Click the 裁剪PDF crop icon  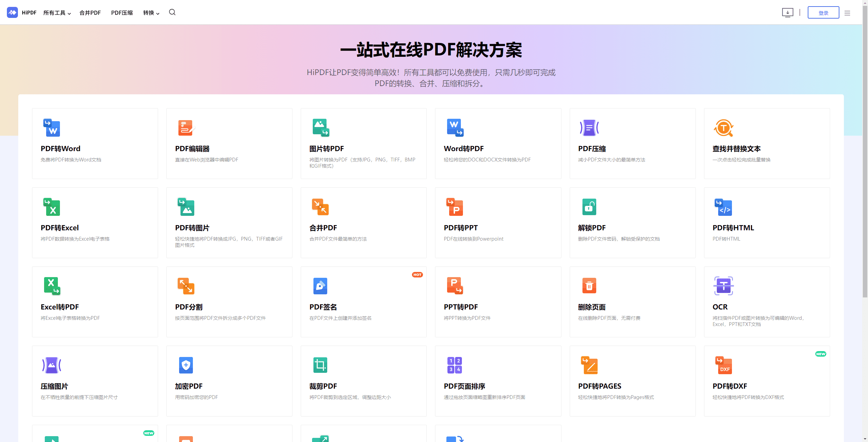coord(320,365)
